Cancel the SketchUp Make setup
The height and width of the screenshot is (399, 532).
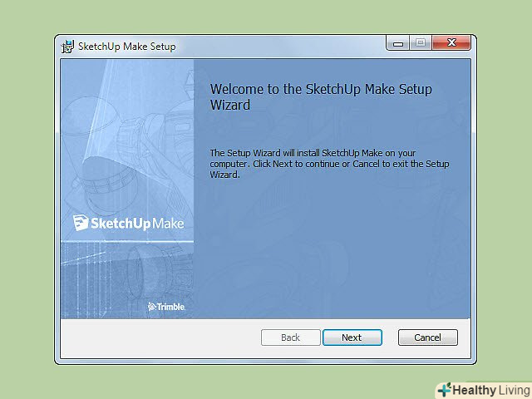[427, 337]
